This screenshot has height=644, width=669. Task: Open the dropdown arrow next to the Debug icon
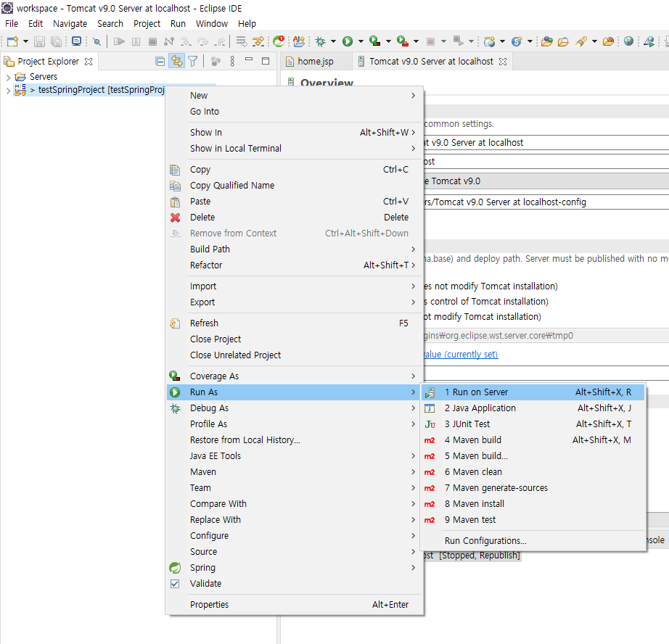pyautogui.click(x=333, y=41)
